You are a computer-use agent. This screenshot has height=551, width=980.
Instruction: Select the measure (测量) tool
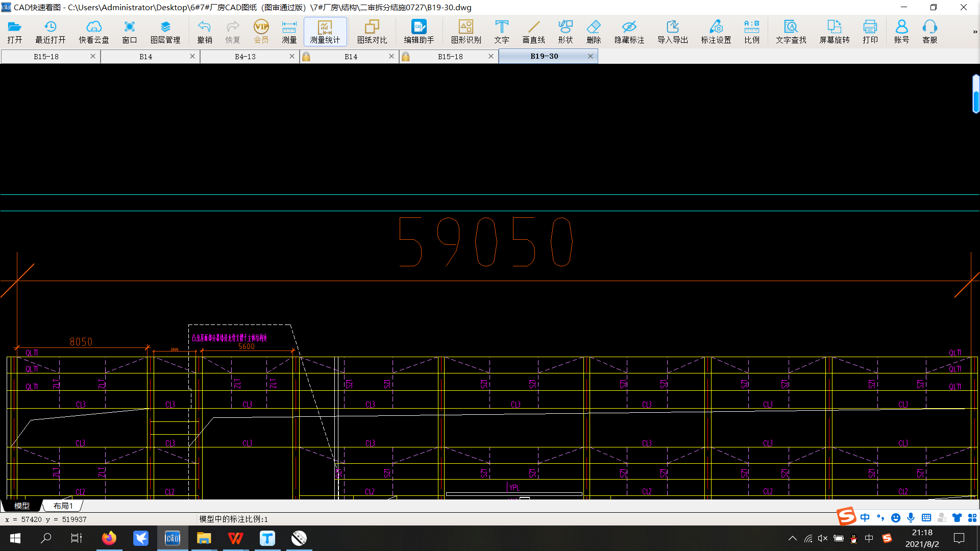[289, 32]
